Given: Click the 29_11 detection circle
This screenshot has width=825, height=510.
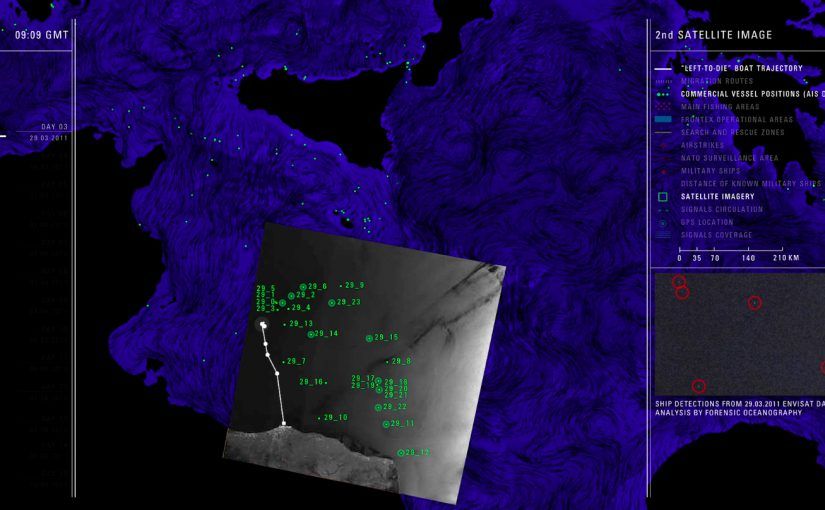Looking at the screenshot, I should [386, 424].
